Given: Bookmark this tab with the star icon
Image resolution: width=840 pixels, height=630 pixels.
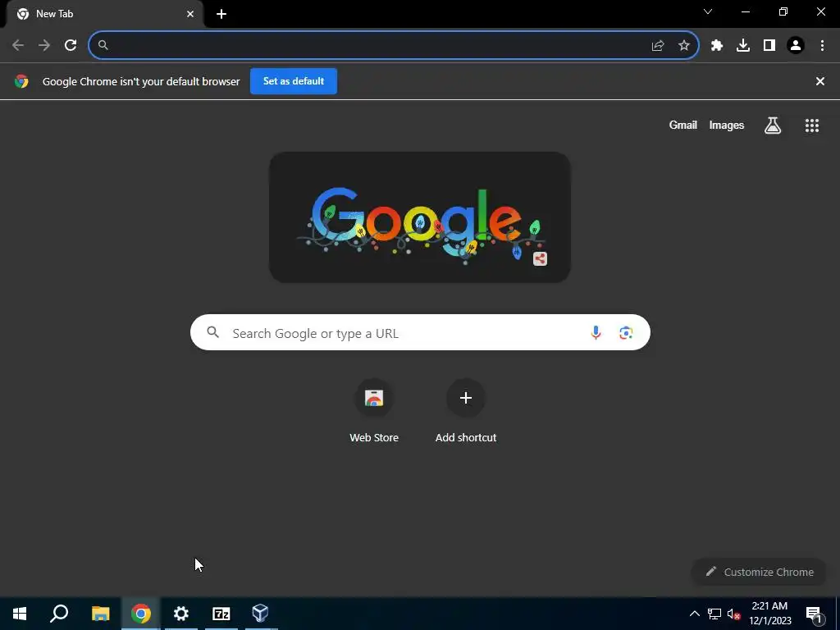Looking at the screenshot, I should click(x=684, y=46).
